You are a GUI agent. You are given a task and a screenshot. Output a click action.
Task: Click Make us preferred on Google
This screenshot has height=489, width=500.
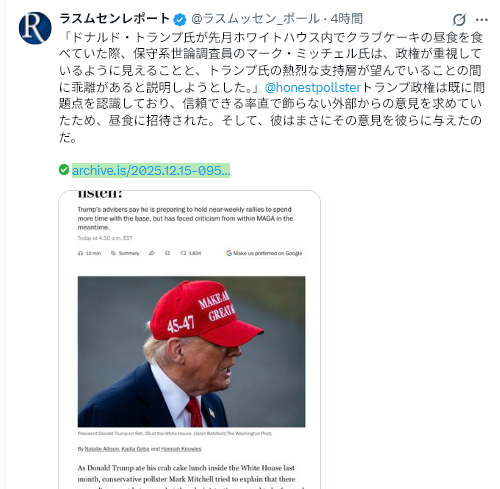pyautogui.click(x=265, y=253)
